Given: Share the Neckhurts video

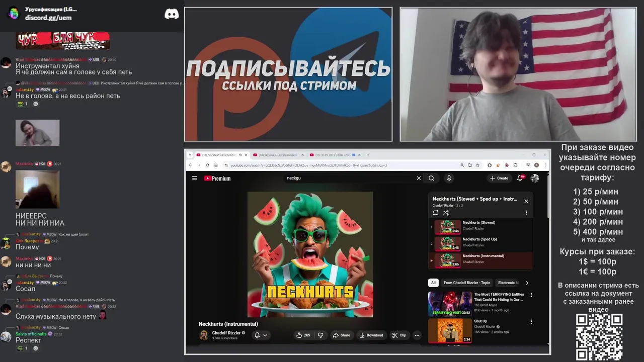Looking at the screenshot, I should coord(341,335).
